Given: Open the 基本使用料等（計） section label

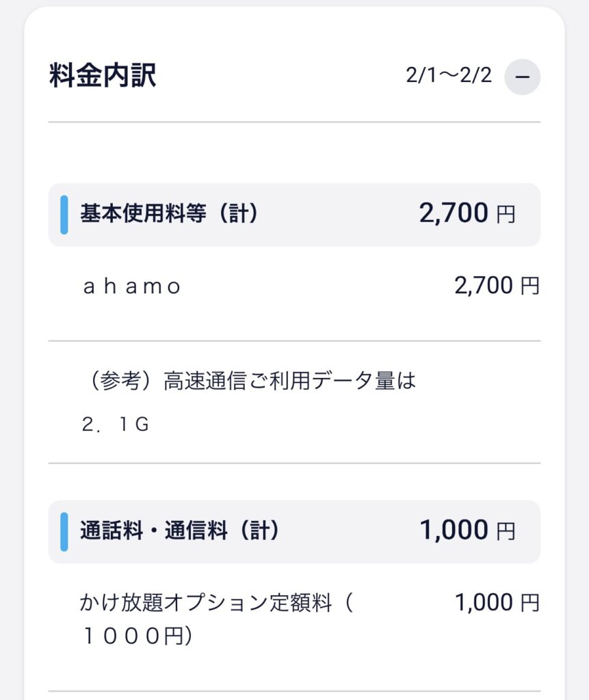Looking at the screenshot, I should (x=170, y=215).
